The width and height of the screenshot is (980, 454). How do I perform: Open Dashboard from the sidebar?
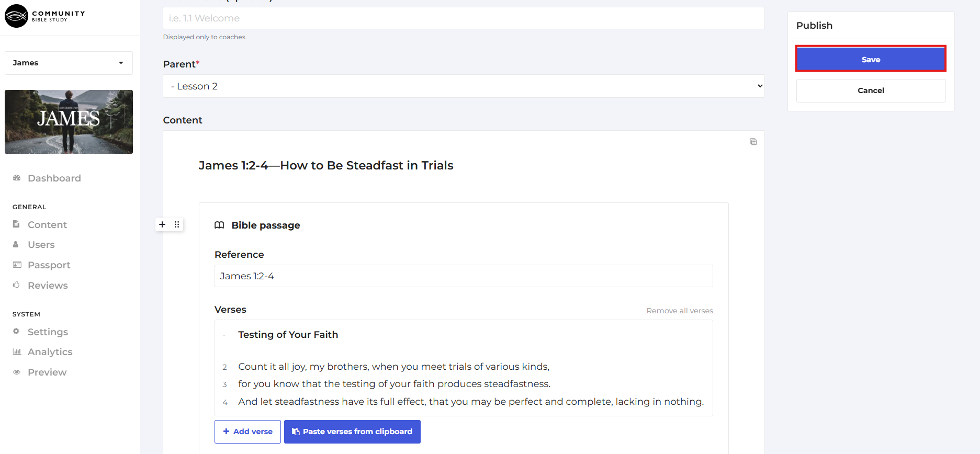[54, 178]
